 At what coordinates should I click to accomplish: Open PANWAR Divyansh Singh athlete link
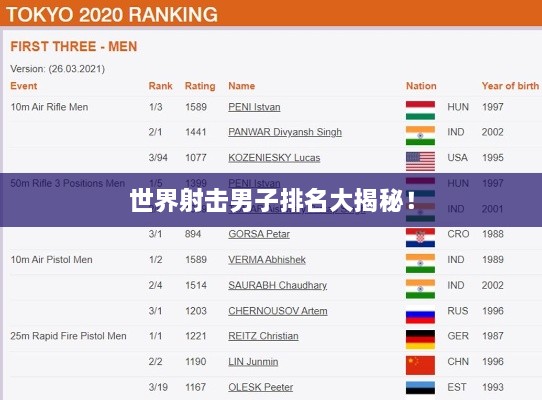coord(285,132)
